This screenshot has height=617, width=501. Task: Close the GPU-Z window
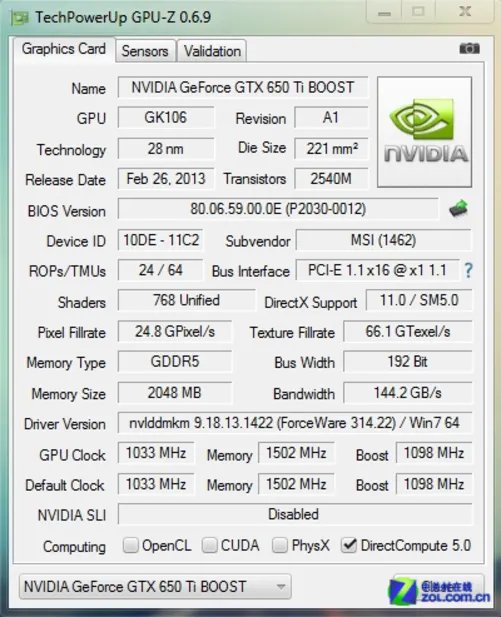click(465, 12)
